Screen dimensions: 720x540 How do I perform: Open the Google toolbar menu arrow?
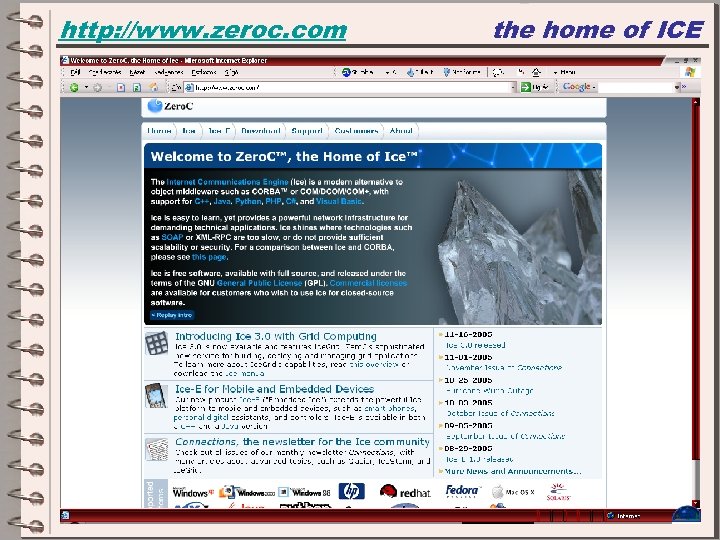click(594, 87)
